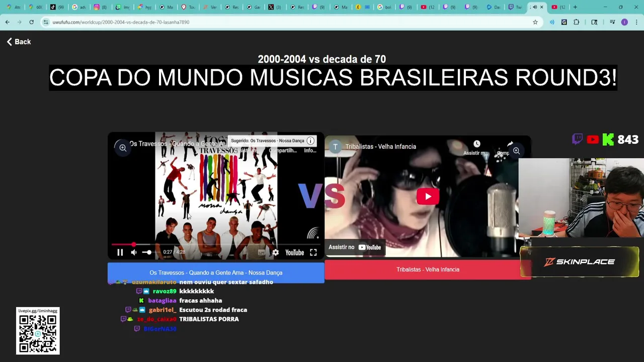Open a new browser tab
The image size is (644, 362).
click(576, 7)
